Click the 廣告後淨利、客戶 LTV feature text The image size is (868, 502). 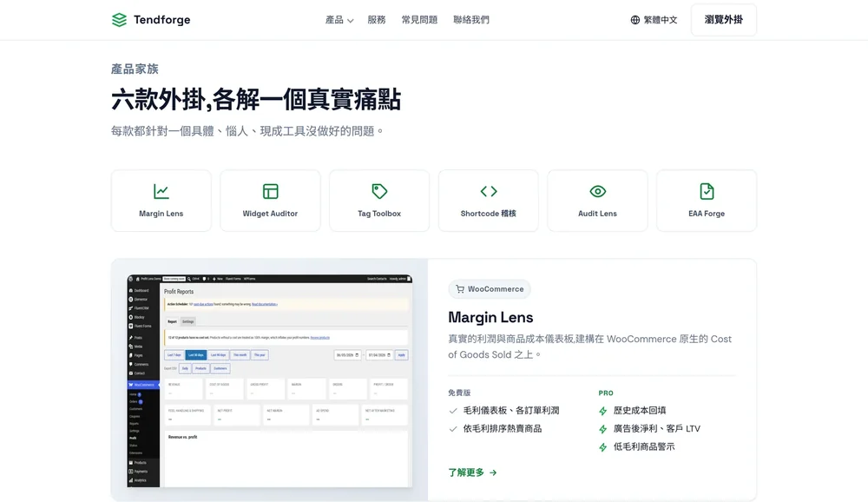click(656, 429)
